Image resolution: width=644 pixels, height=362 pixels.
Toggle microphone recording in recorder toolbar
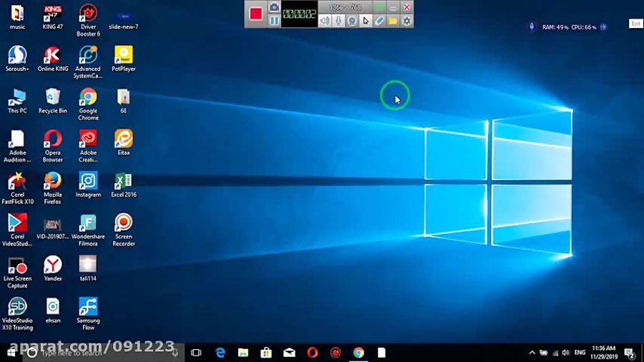338,21
